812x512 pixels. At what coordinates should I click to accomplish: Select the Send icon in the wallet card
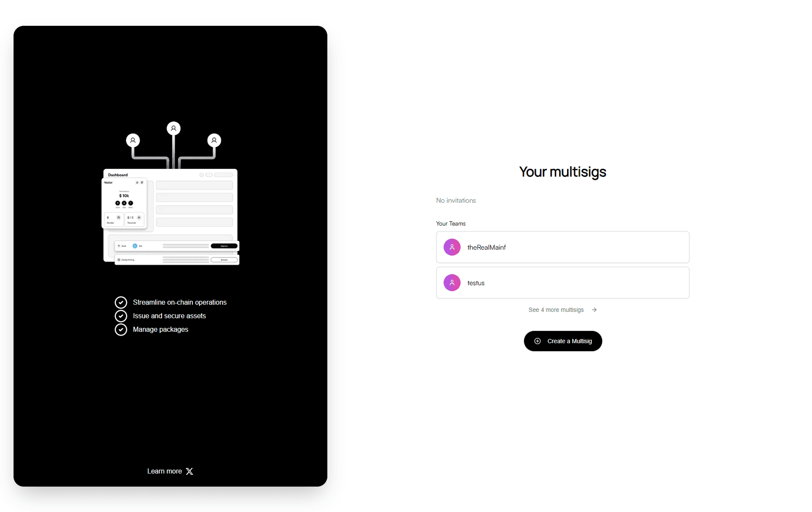[x=118, y=203]
